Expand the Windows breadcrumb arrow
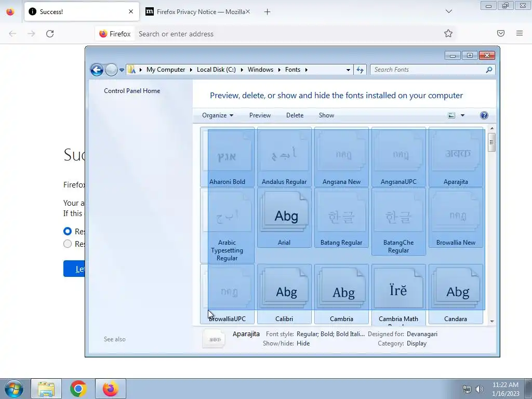The height and width of the screenshot is (399, 532). [x=279, y=70]
